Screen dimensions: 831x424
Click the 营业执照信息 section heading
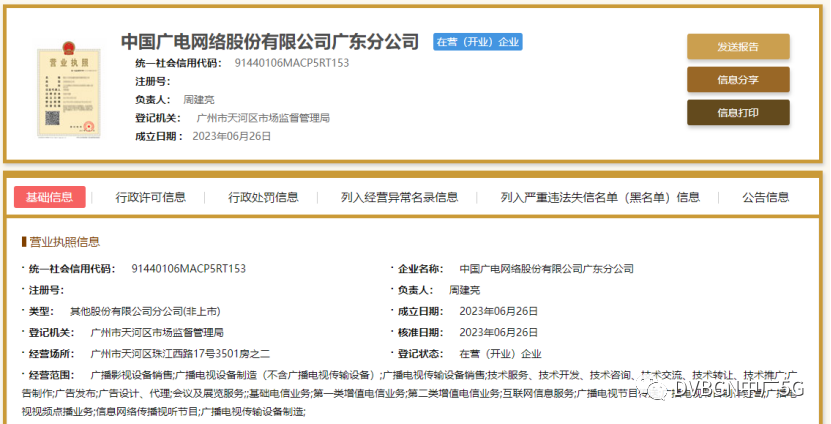(64, 242)
